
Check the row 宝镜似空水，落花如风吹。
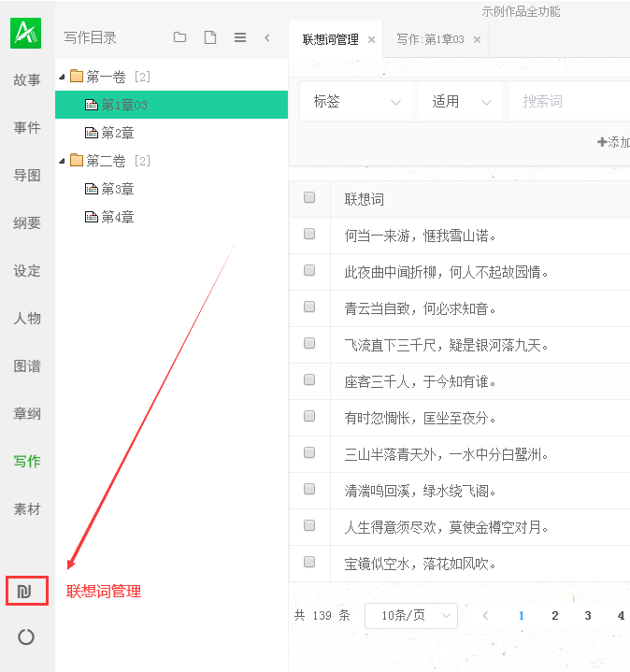[309, 562]
